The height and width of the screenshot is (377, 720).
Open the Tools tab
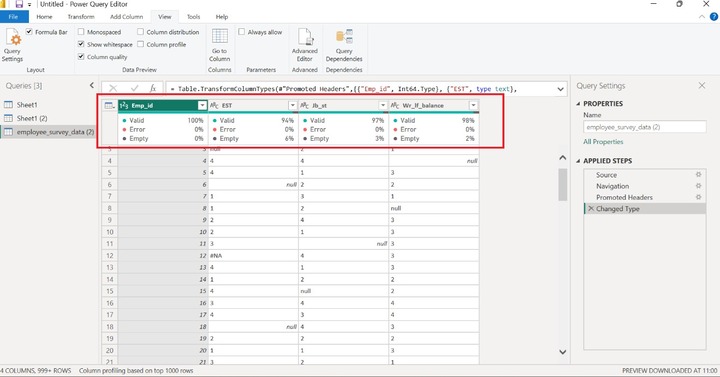[x=193, y=17]
